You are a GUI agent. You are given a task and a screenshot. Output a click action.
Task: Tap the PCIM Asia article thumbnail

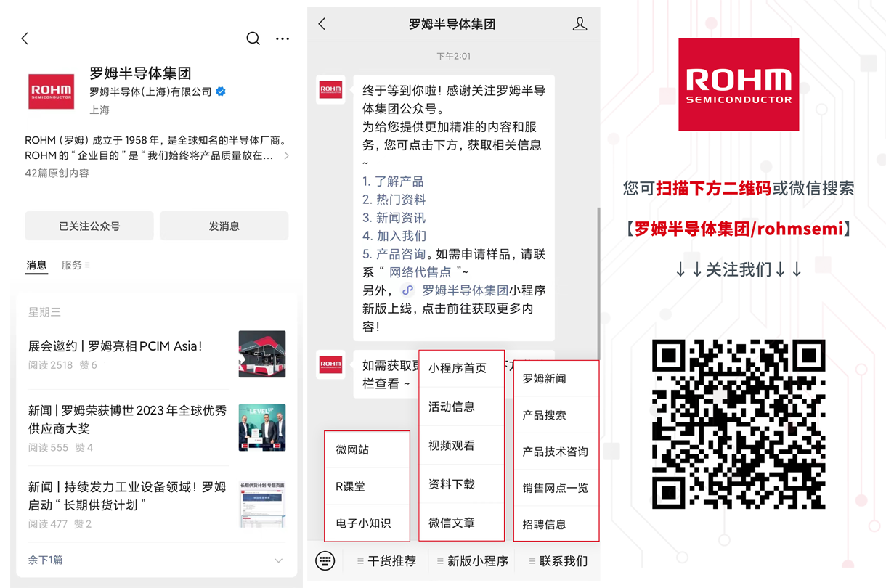tap(261, 356)
